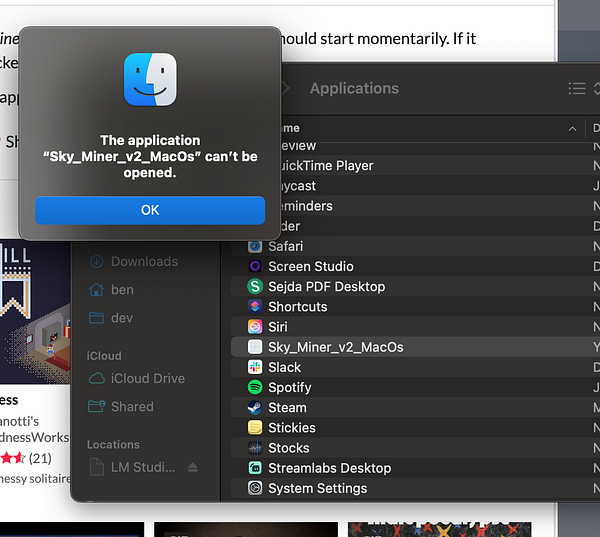This screenshot has width=600, height=537.
Task: Click the Shortcuts app icon
Action: [x=255, y=307]
